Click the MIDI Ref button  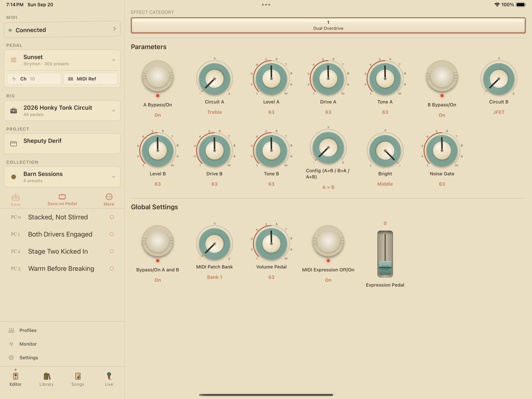[x=90, y=79]
